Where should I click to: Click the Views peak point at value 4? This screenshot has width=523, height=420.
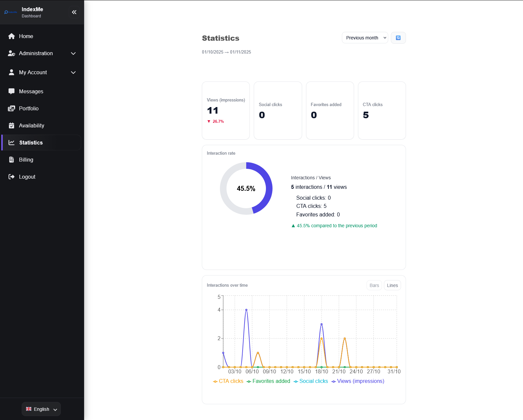(x=246, y=310)
